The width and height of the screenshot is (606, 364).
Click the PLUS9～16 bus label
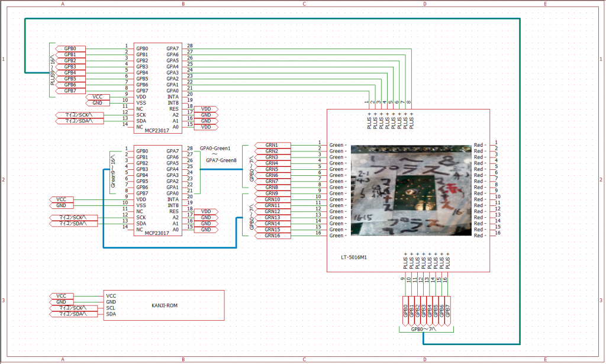pos(52,71)
